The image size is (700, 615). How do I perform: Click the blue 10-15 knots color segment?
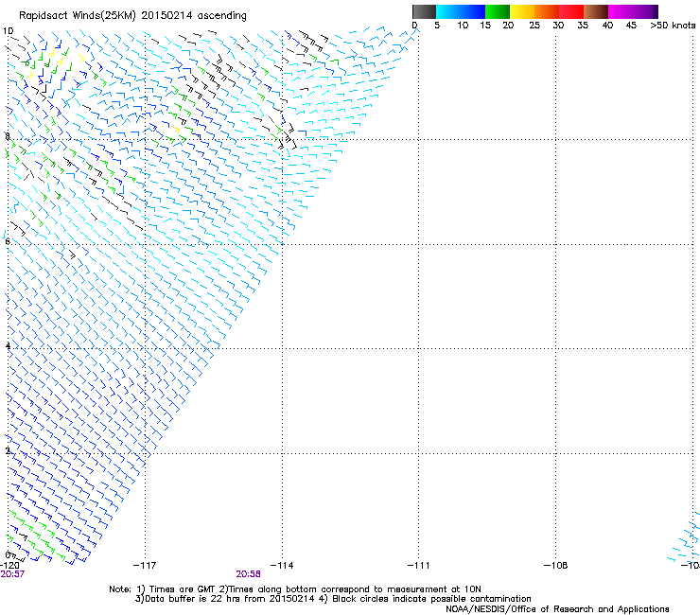[473, 11]
